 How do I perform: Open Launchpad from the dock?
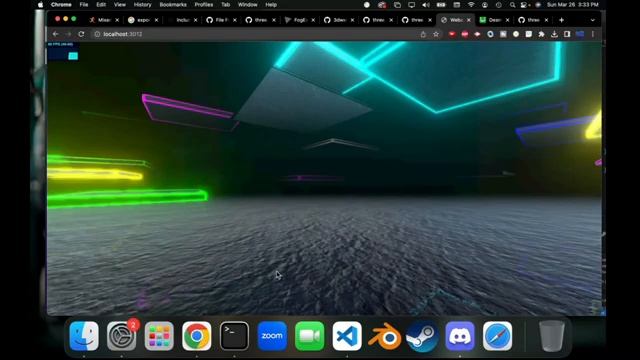click(159, 336)
